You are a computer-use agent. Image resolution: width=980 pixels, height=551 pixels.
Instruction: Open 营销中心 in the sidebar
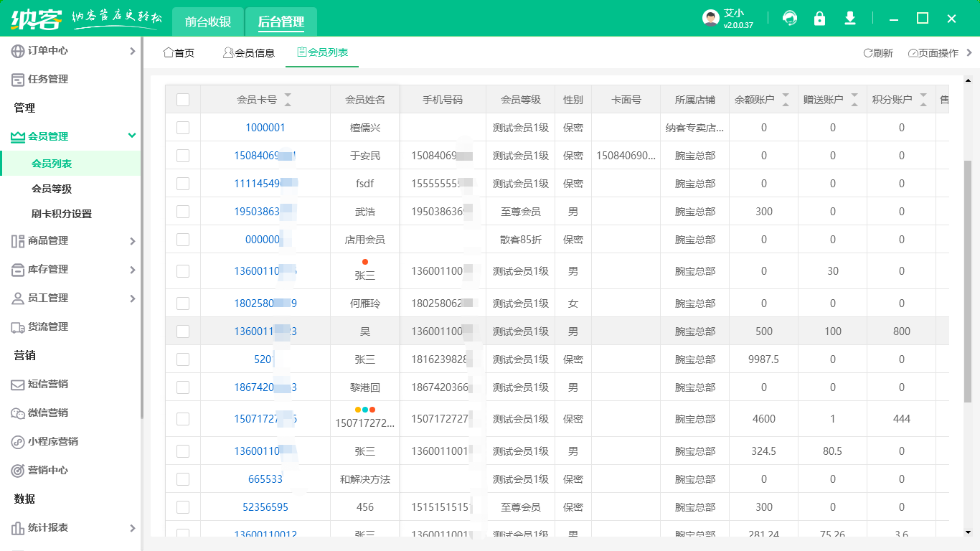coord(48,471)
